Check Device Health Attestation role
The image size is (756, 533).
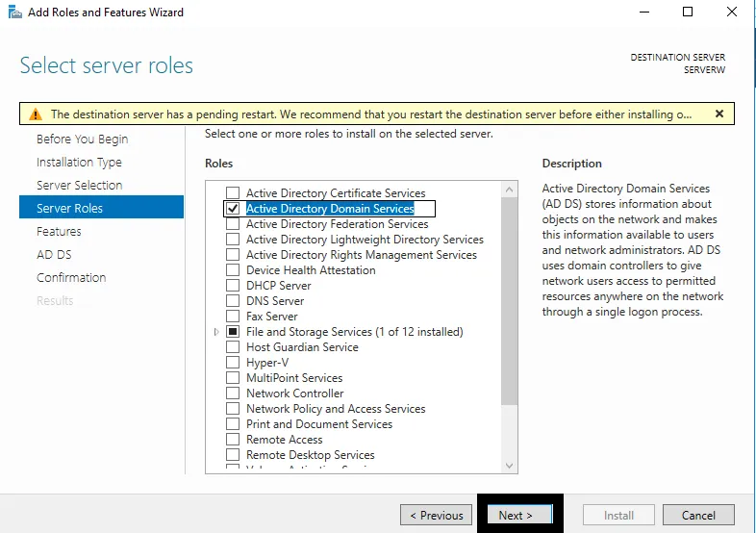click(233, 270)
